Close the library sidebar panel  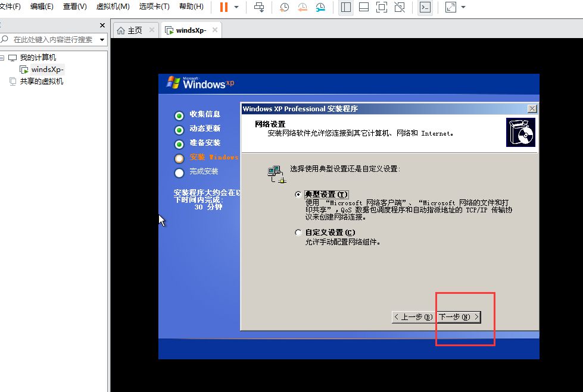102,25
